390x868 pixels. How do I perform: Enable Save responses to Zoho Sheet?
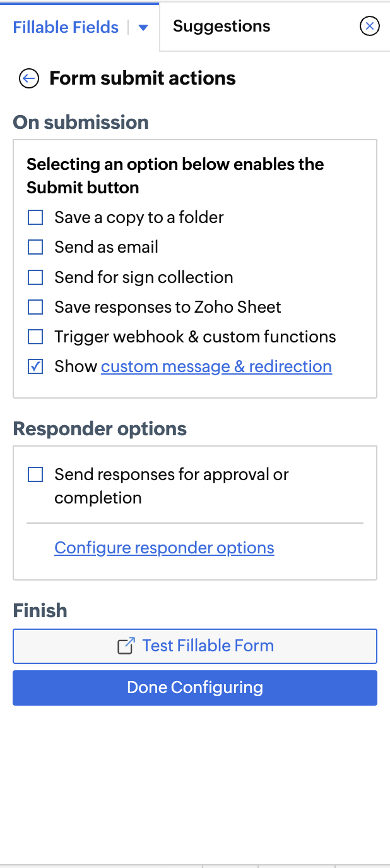click(35, 307)
